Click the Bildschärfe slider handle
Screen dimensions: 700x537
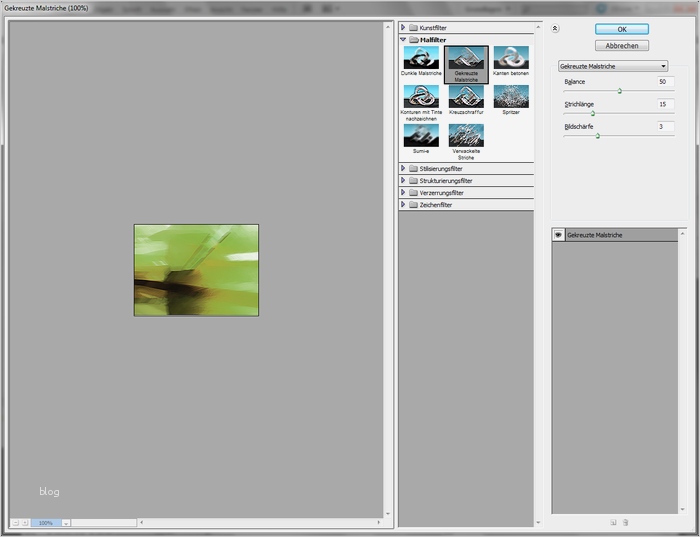[598, 136]
